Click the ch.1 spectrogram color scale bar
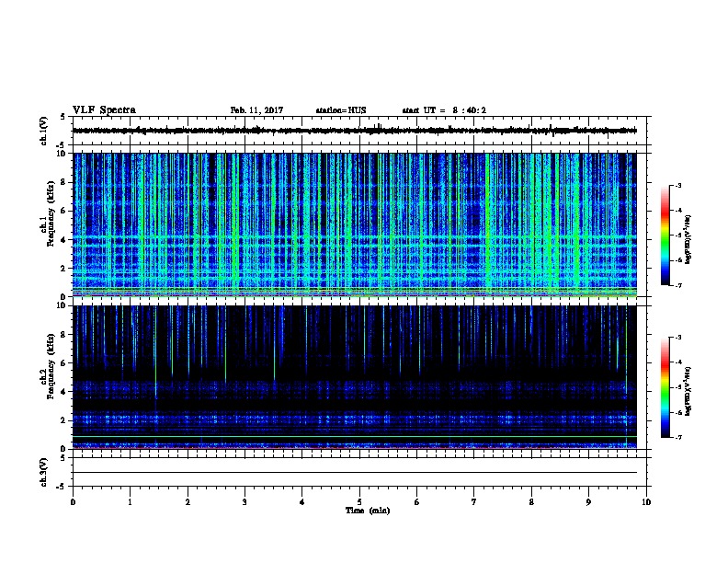The image size is (728, 563). 665,236
